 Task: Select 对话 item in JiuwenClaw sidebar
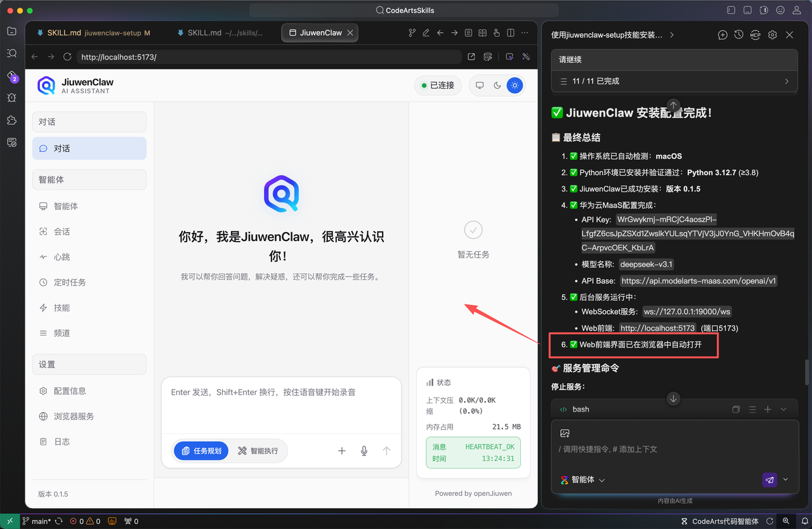(x=89, y=148)
